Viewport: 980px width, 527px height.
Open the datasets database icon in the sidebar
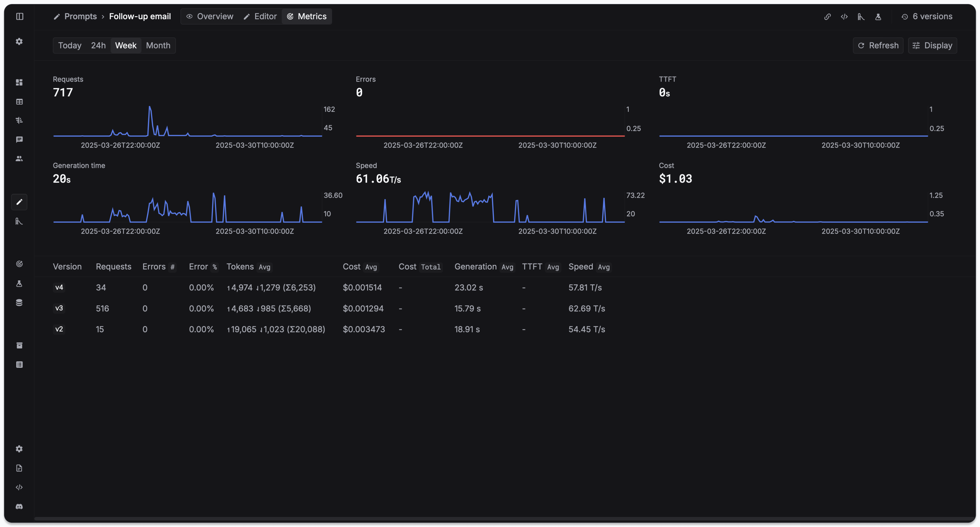click(19, 302)
